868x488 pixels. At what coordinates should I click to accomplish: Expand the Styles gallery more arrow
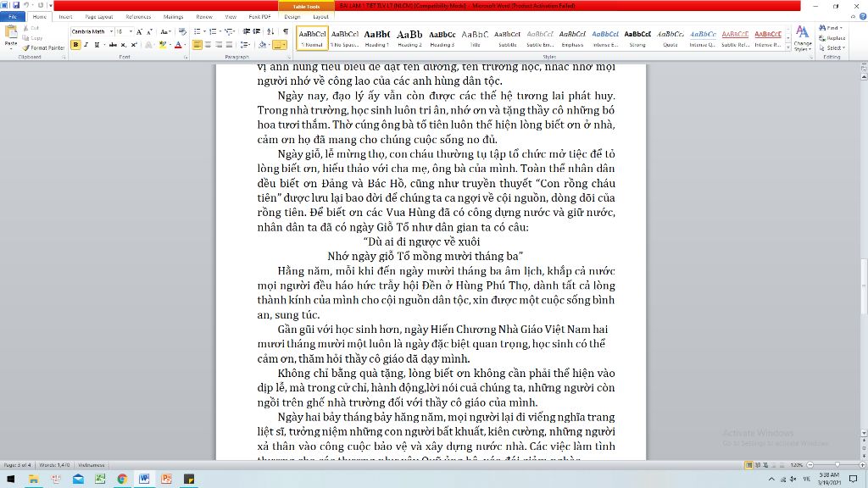(788, 48)
